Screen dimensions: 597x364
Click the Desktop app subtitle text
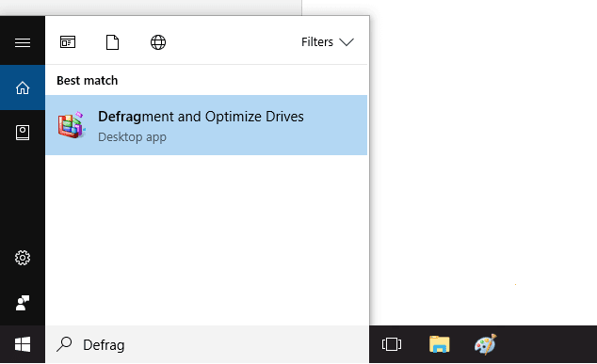[x=132, y=137]
